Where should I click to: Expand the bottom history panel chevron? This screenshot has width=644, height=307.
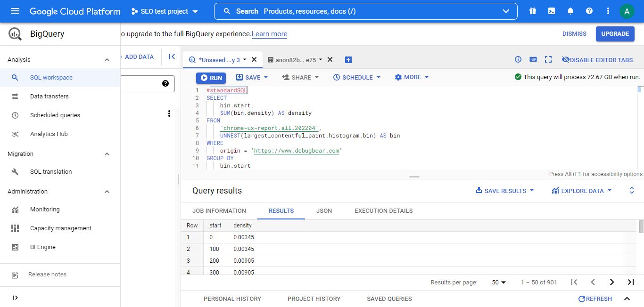627,299
